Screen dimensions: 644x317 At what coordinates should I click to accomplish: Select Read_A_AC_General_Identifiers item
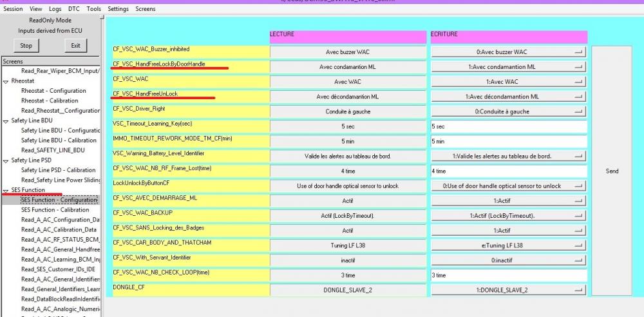pyautogui.click(x=60, y=279)
